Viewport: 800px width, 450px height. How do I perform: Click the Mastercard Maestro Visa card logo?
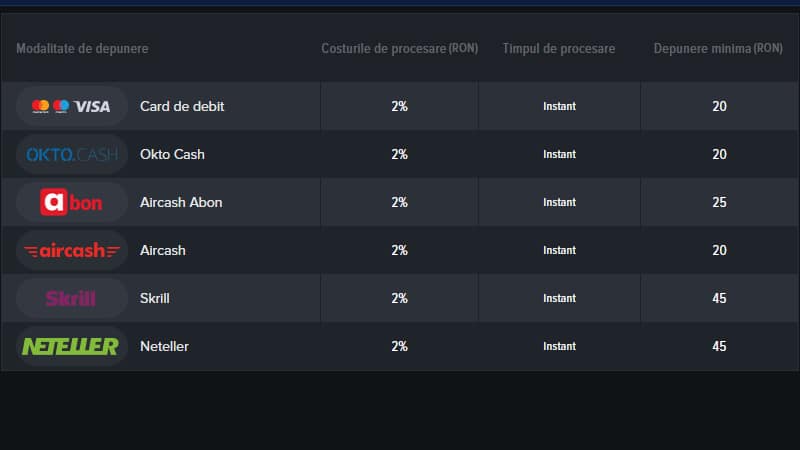click(x=71, y=106)
